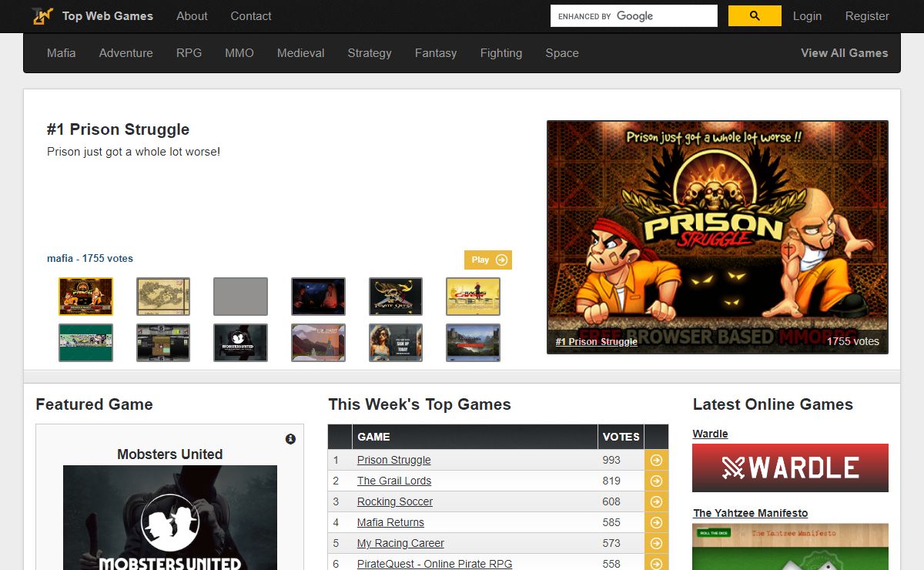924x570 pixels.
Task: Open the Adventure category
Action: click(x=126, y=53)
